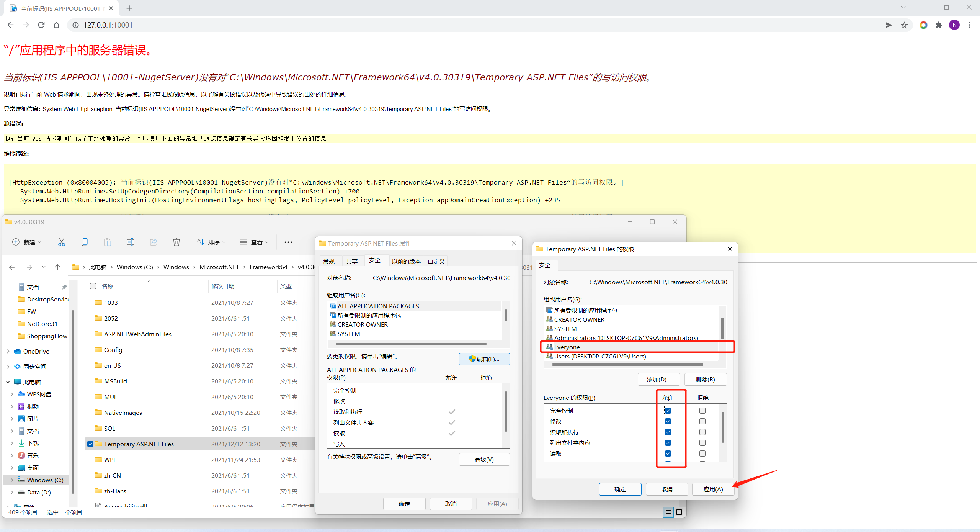Open the browser extensions puzzle icon
Image resolution: width=980 pixels, height=532 pixels.
tap(939, 25)
